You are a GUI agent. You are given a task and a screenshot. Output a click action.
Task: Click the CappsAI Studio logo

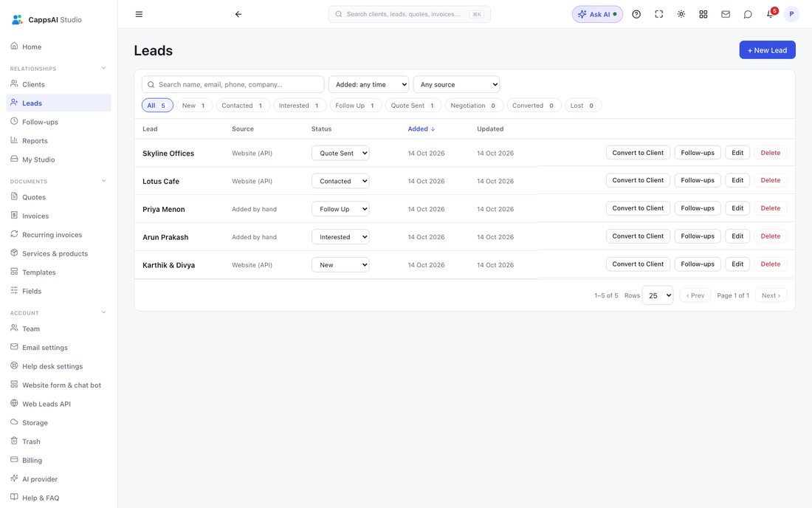47,20
